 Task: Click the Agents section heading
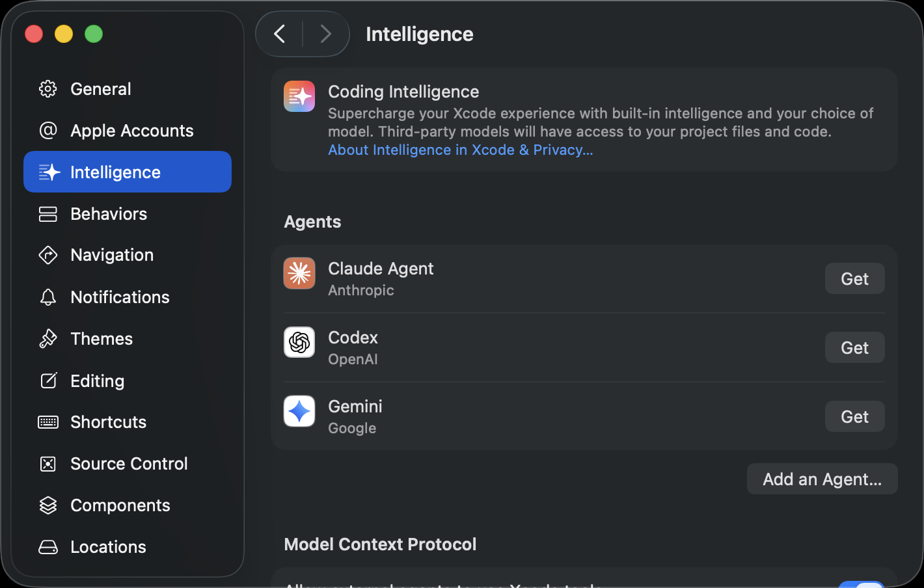[312, 222]
